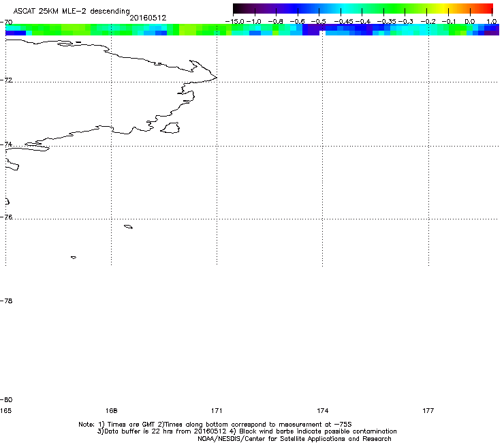
Task: Click the -70 latitude label
Action: coord(6,22)
